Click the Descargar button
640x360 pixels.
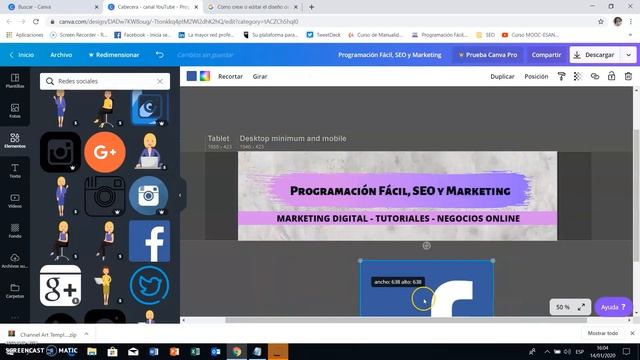pyautogui.click(x=595, y=55)
